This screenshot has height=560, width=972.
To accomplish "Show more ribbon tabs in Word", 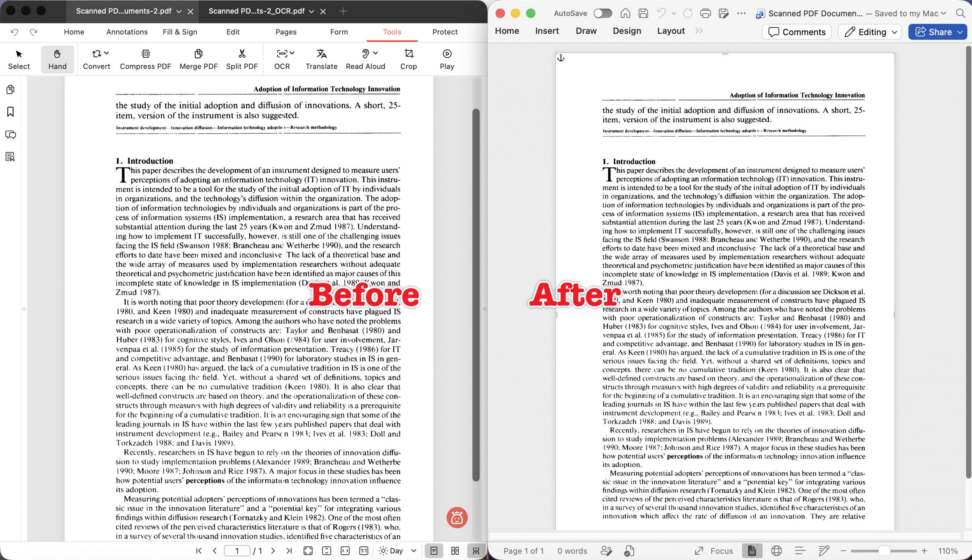I will pos(699,31).
